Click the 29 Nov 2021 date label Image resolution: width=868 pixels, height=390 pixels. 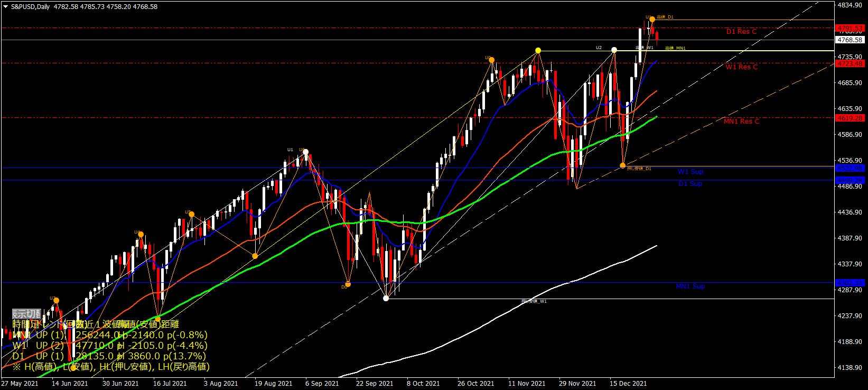577,384
